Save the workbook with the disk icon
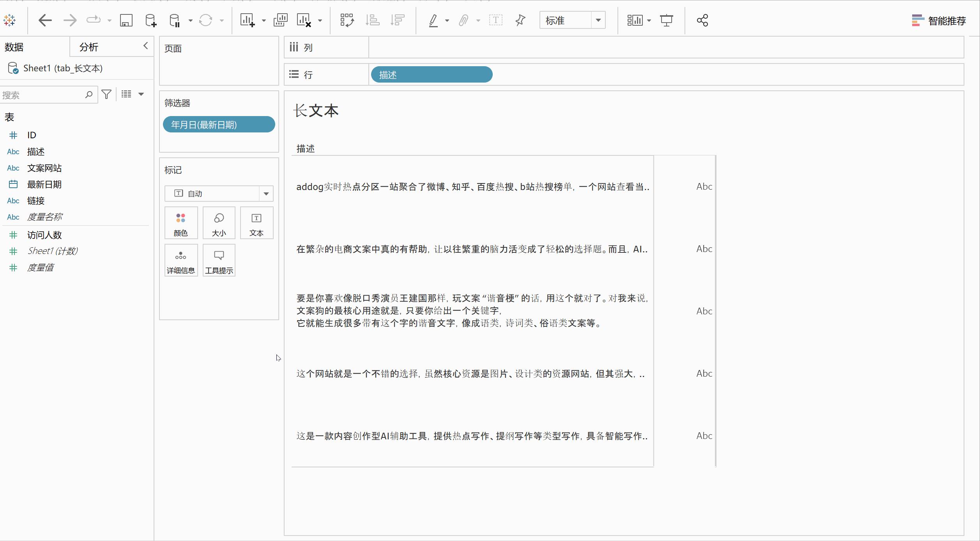The width and height of the screenshot is (980, 541). coord(126,20)
